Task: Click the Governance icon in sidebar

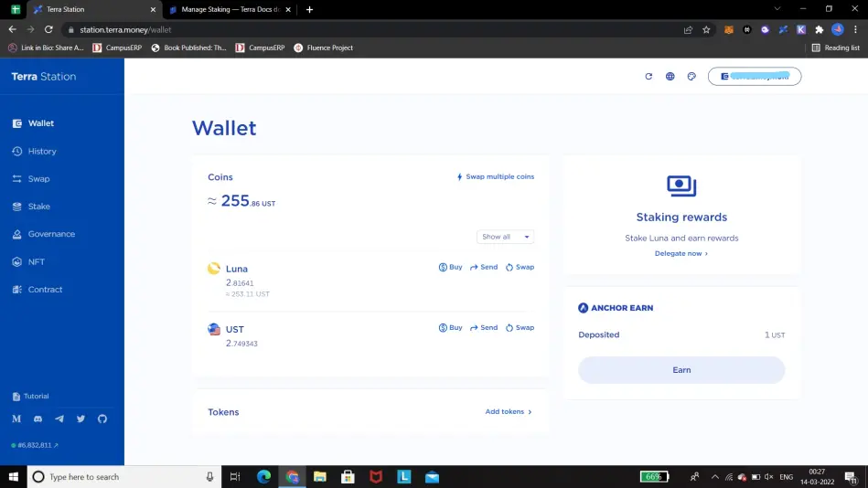Action: [x=17, y=234]
